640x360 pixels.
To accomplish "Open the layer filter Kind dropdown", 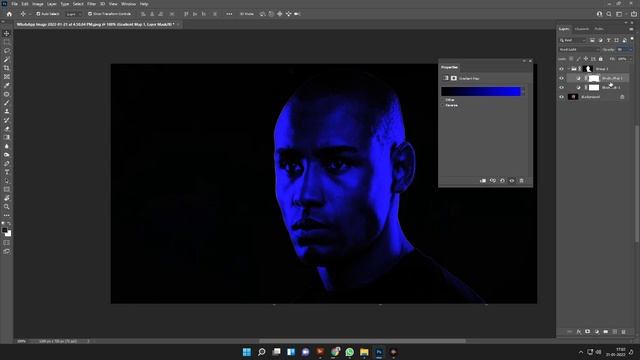I will (x=573, y=40).
